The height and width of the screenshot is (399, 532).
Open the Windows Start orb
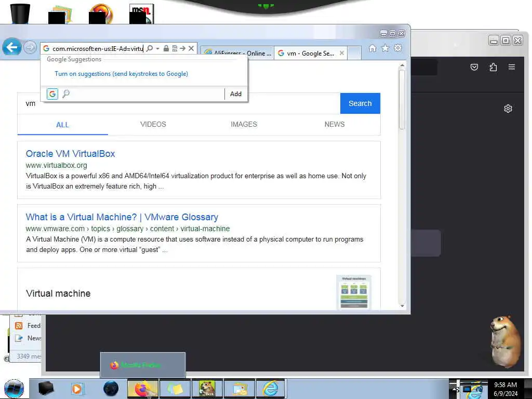tap(14, 389)
